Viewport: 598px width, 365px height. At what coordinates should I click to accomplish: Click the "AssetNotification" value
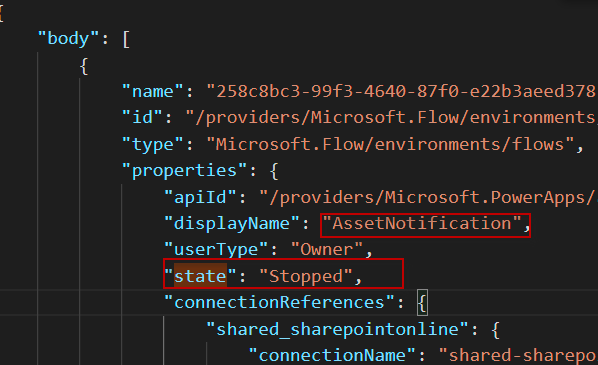422,224
